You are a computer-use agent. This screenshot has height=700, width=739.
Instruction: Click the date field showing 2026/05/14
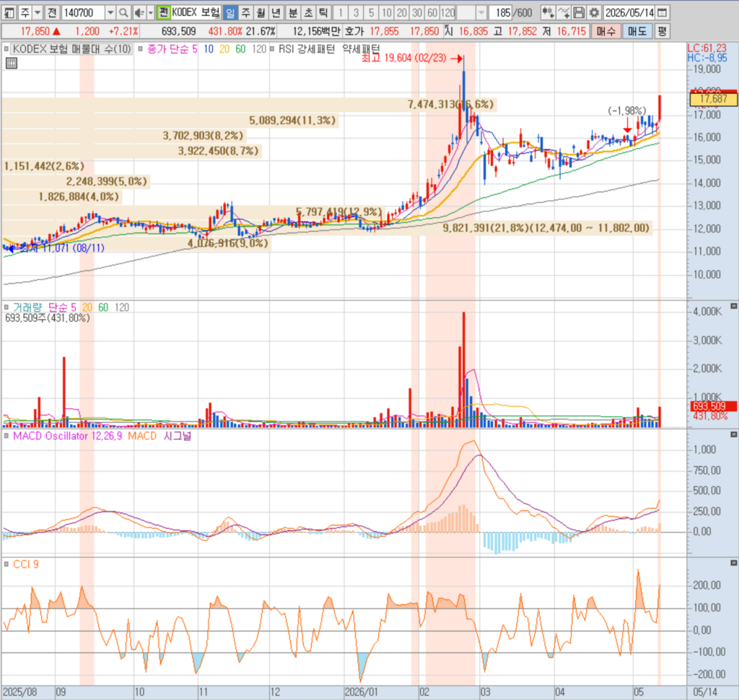pos(629,13)
